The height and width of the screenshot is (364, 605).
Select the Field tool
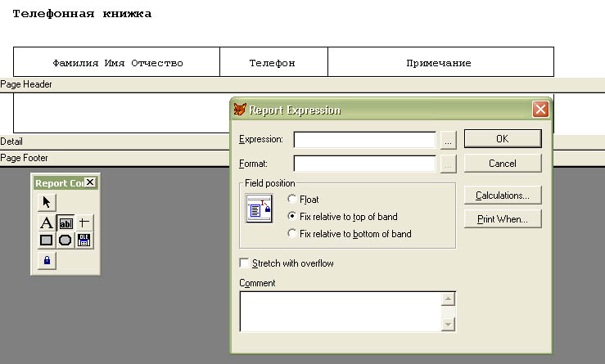[x=65, y=222]
